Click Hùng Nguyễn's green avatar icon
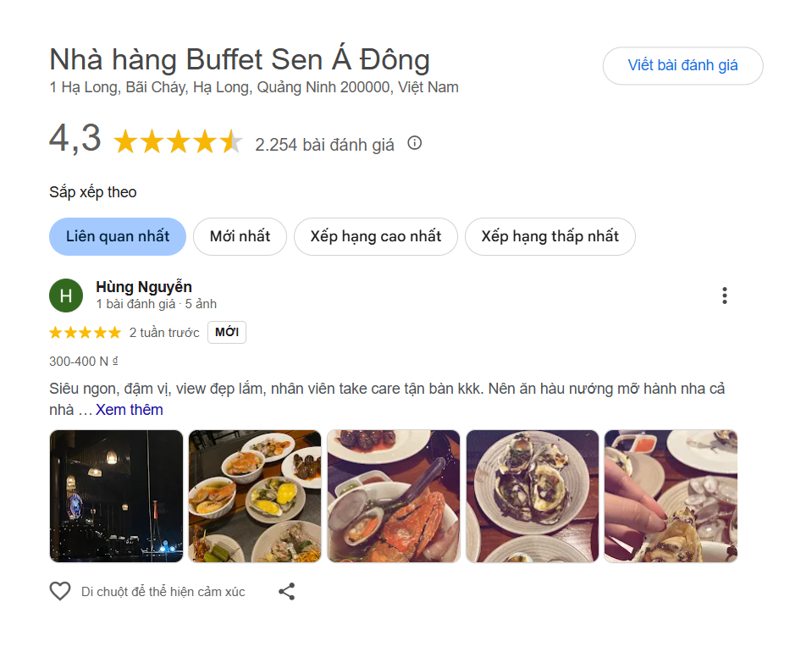This screenshot has width=812, height=652. click(x=66, y=296)
